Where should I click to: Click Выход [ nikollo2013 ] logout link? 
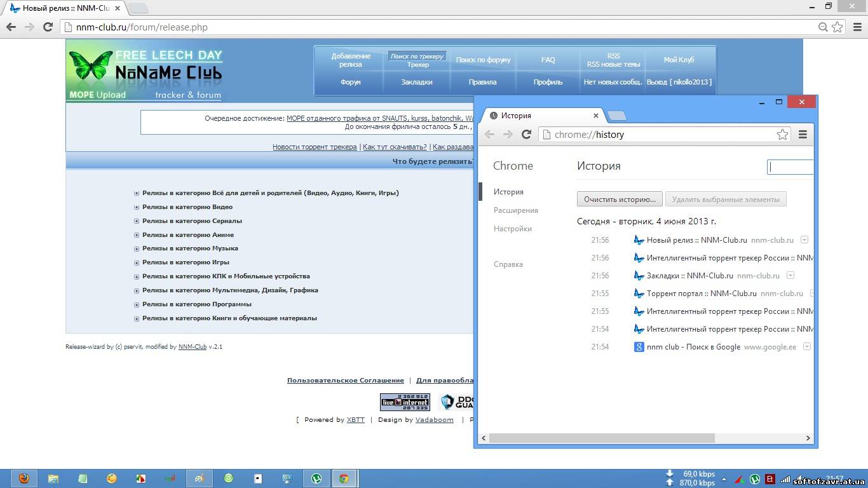tap(679, 82)
